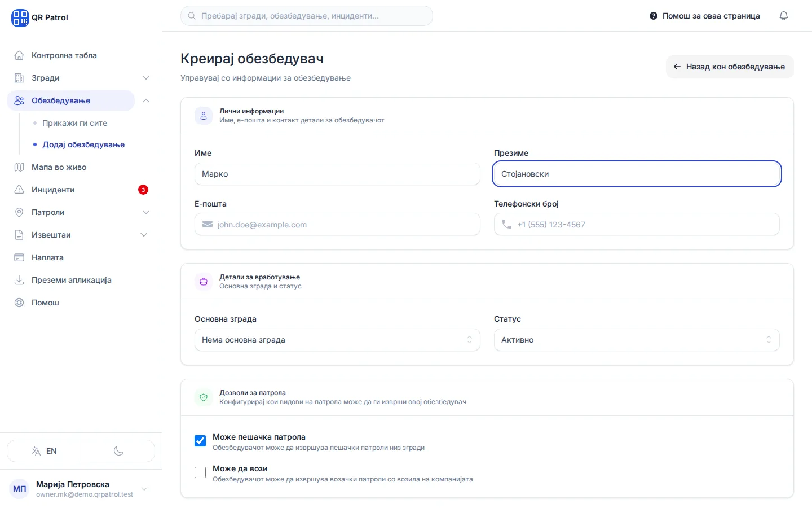Click the Име field containing Марко
812x508 pixels.
tap(337, 174)
